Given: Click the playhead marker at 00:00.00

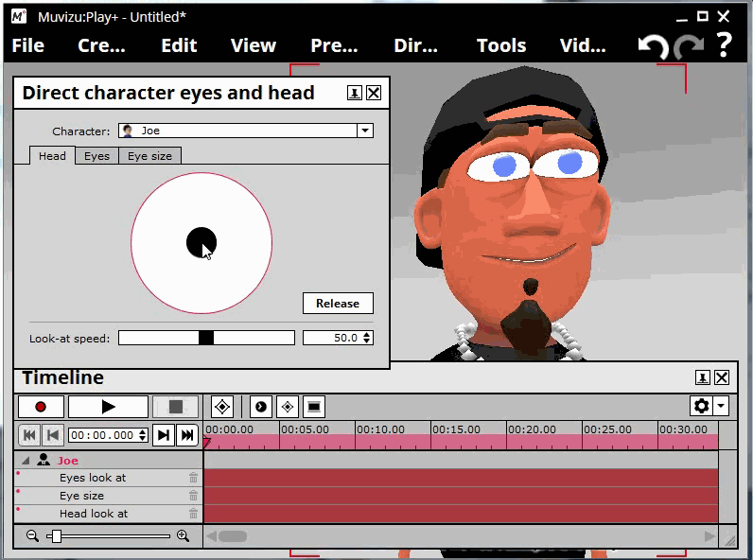Looking at the screenshot, I should point(207,442).
